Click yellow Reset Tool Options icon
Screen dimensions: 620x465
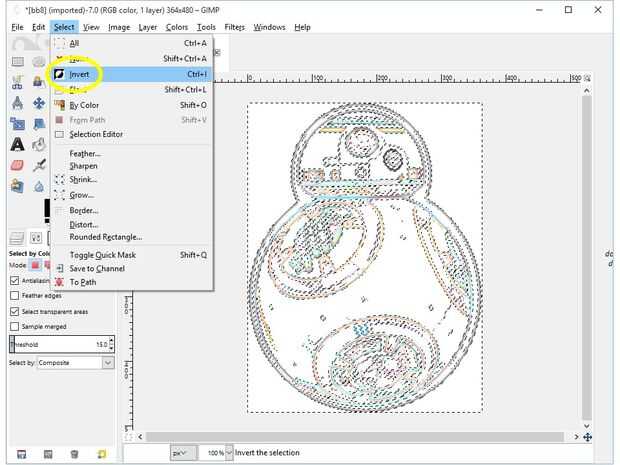[x=101, y=454]
